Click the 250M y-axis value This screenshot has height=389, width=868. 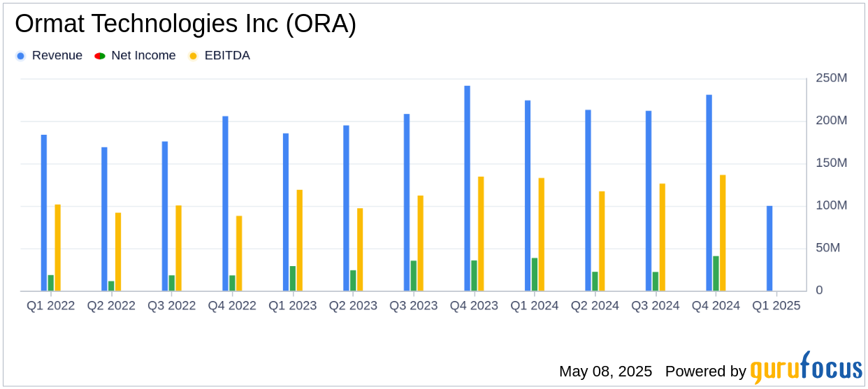pyautogui.click(x=832, y=78)
